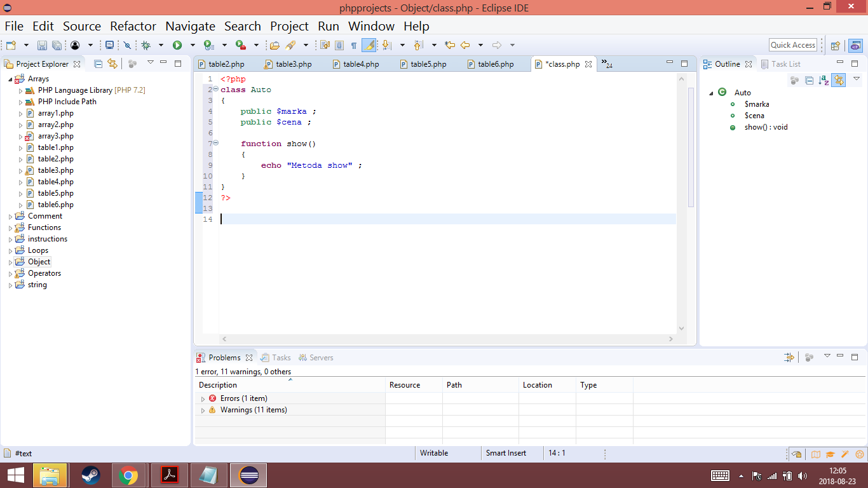This screenshot has height=488, width=868.
Task: Collapse all folders in Project Explorer
Action: click(x=97, y=64)
